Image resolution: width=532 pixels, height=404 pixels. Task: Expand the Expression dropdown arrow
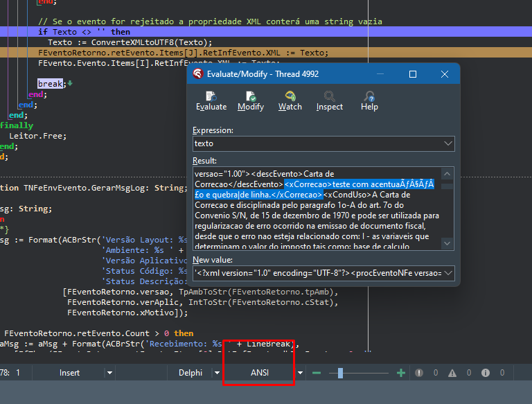tap(448, 143)
